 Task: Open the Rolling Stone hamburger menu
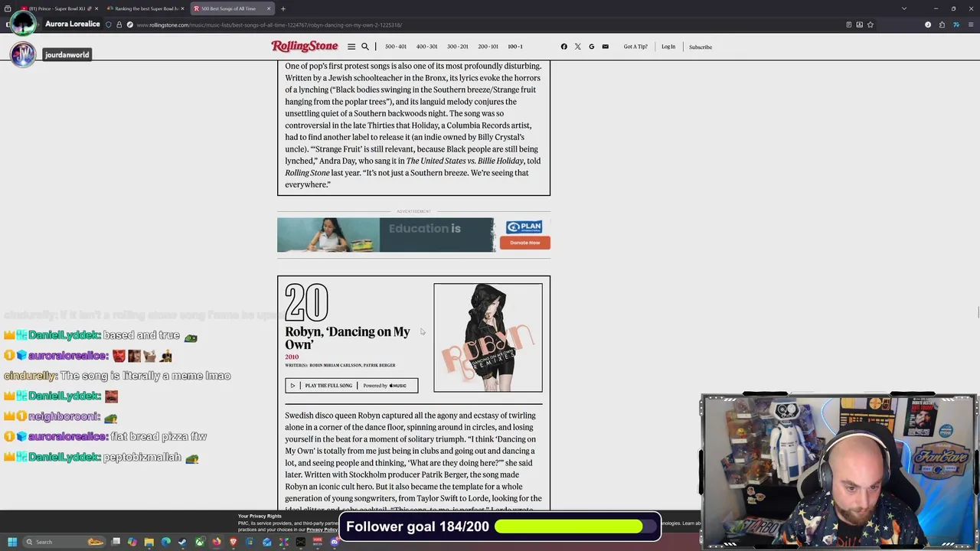351,47
